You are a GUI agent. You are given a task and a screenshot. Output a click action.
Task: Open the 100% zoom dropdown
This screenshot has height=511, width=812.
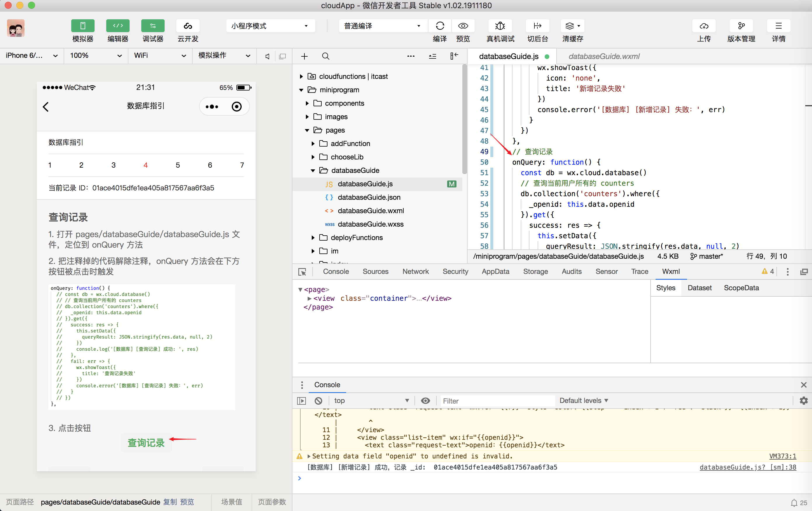point(96,56)
